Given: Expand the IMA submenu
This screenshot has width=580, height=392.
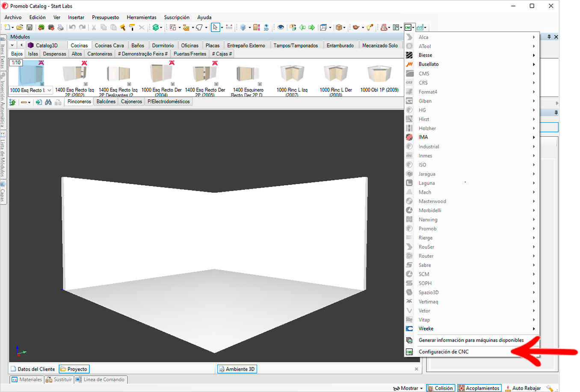Looking at the screenshot, I should [472, 137].
